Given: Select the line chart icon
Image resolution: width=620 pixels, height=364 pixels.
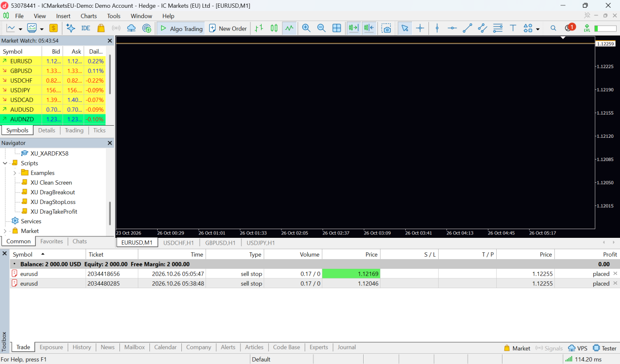Looking at the screenshot, I should click(289, 29).
